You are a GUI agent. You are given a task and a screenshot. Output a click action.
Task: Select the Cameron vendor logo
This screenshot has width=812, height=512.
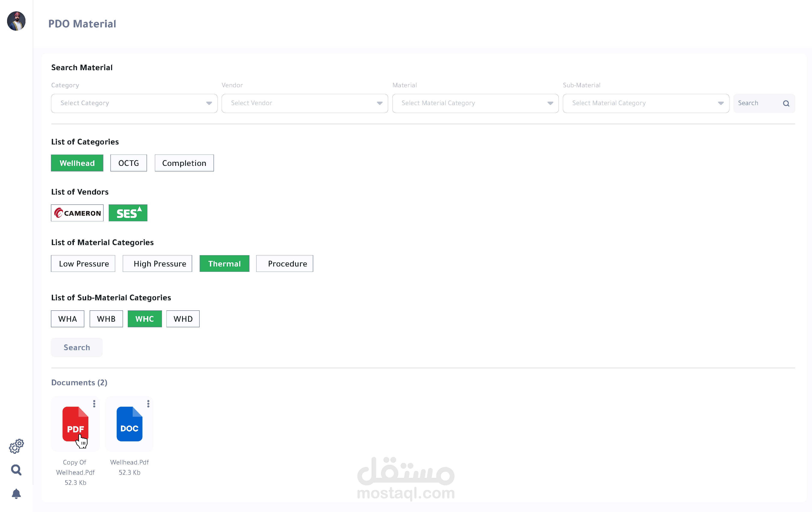click(77, 213)
